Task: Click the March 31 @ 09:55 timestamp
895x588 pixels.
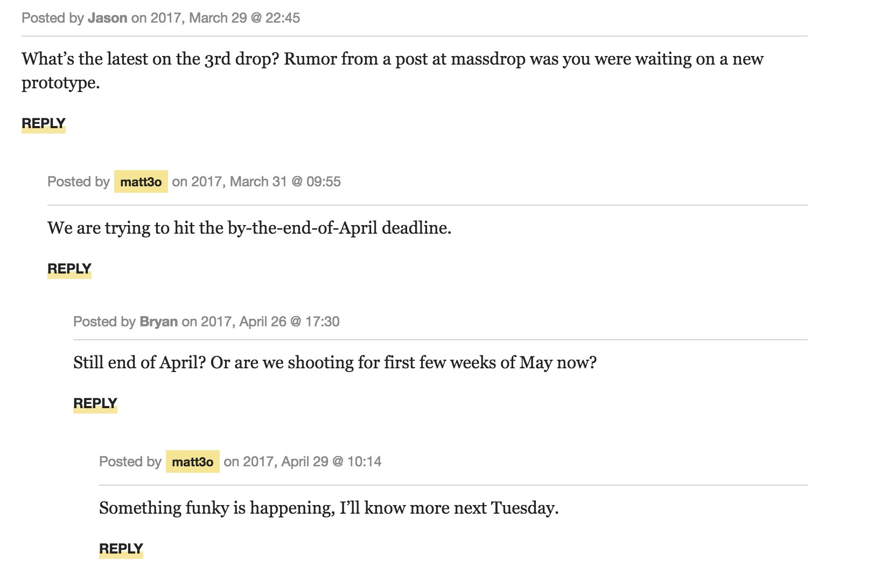Action: pos(266,181)
